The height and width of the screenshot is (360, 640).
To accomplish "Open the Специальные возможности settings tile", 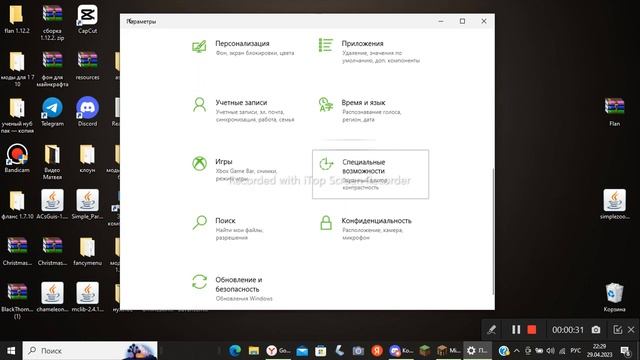I will [370, 174].
